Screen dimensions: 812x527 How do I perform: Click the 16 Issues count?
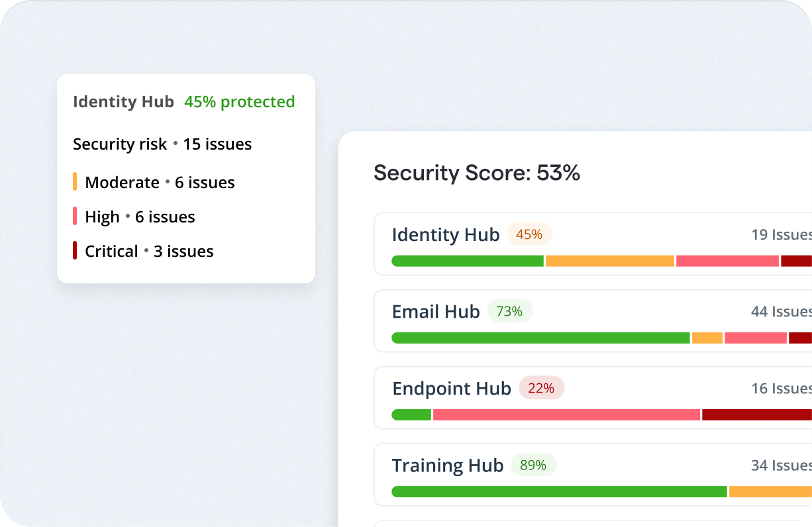782,388
